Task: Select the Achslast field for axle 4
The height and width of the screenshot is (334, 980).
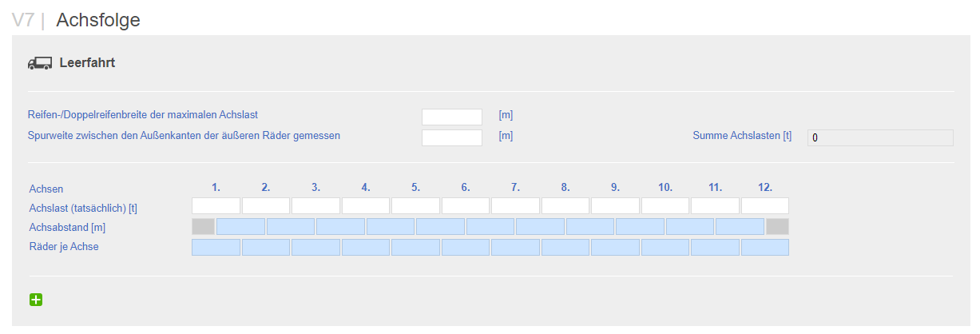Action: (x=366, y=206)
